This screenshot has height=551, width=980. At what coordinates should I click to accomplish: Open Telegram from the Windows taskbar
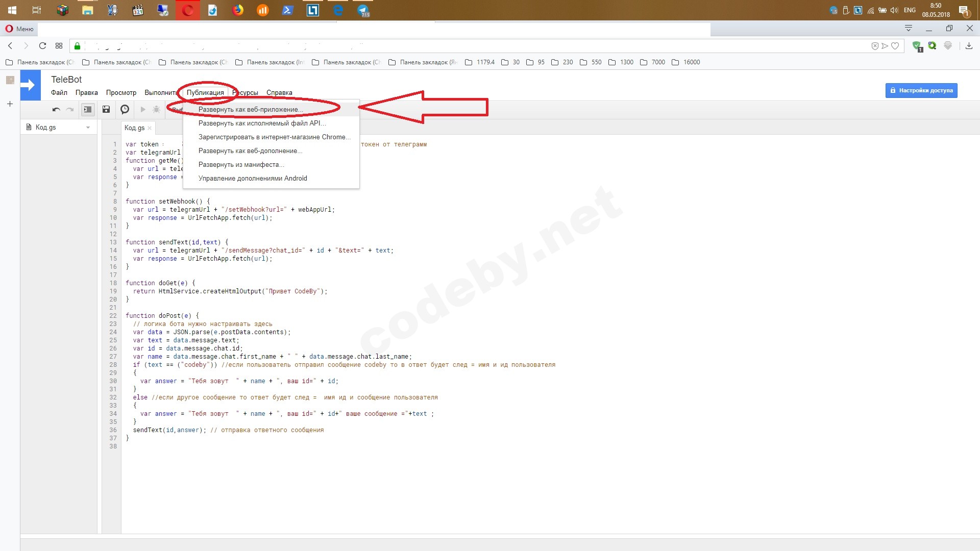pos(363,10)
